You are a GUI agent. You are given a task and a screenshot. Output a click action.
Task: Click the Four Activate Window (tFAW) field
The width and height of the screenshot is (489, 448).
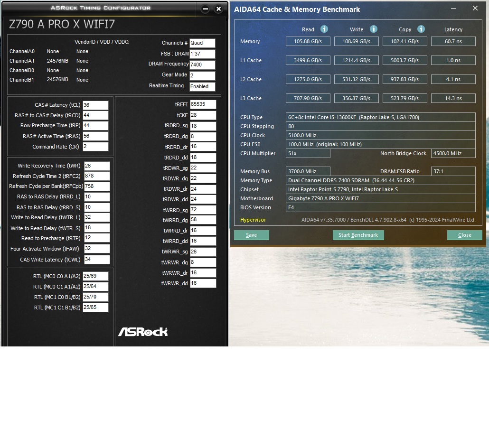(97, 249)
